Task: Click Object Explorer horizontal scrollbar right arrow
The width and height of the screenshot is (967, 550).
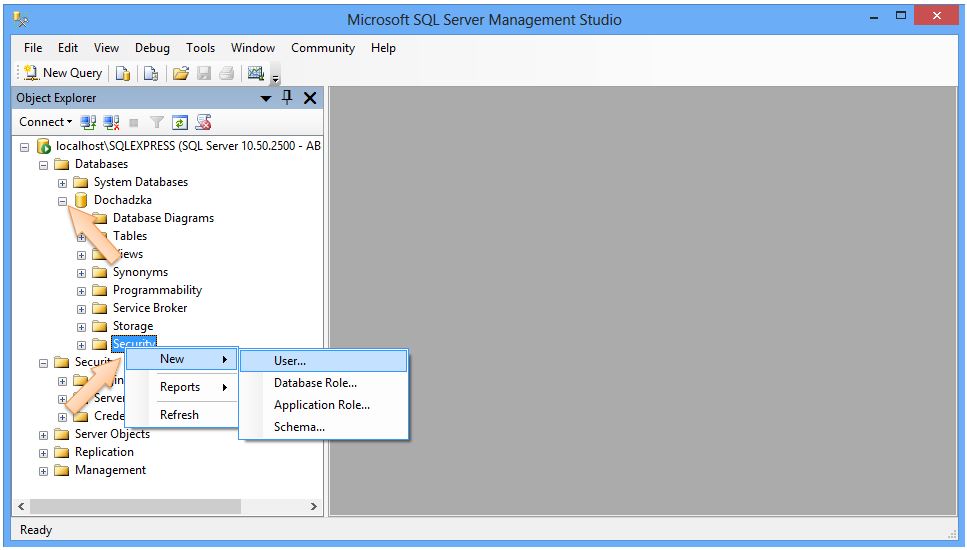Action: tap(313, 506)
